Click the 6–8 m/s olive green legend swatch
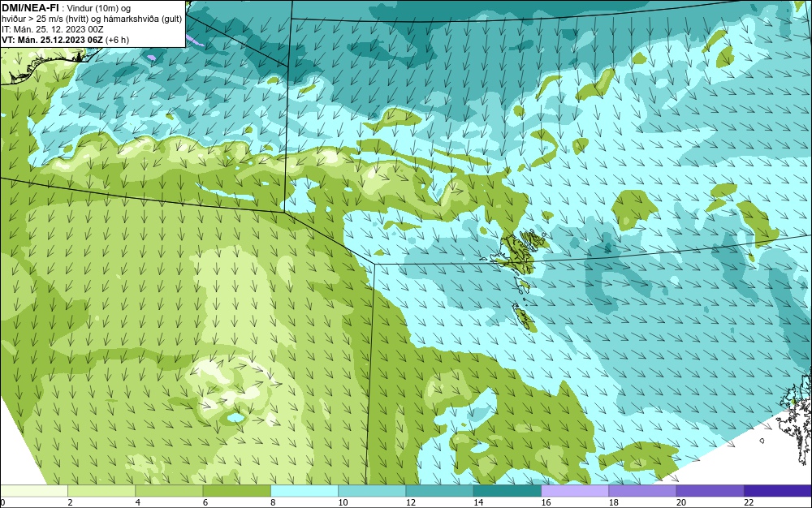The height and width of the screenshot is (508, 812). (236, 490)
